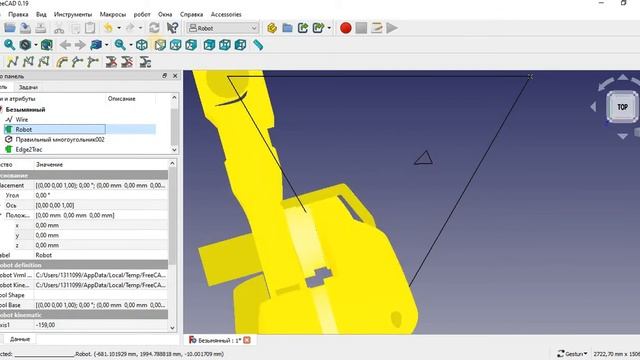Open the Правка menu
This screenshot has height=360, width=640.
(18, 14)
